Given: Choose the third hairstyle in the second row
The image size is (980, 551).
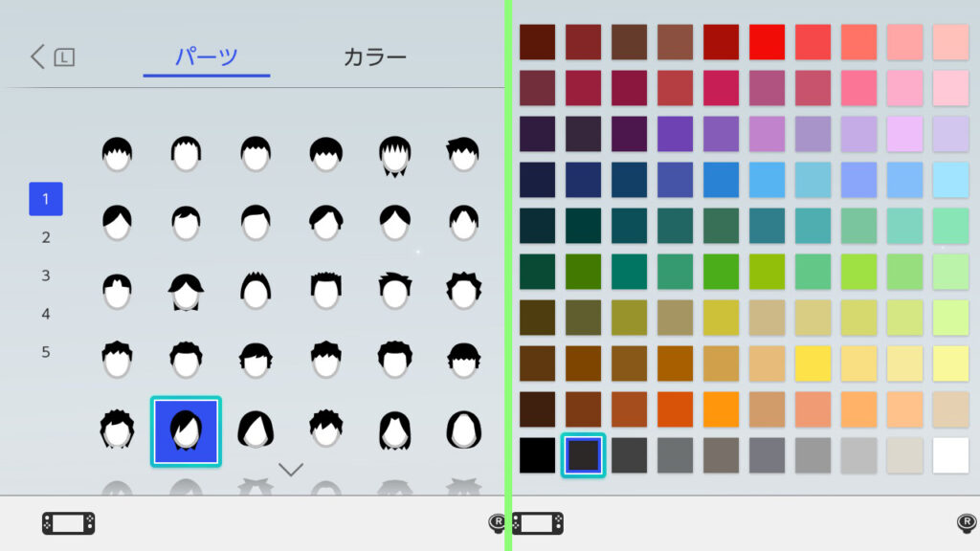Looking at the screenshot, I should pos(256,222).
